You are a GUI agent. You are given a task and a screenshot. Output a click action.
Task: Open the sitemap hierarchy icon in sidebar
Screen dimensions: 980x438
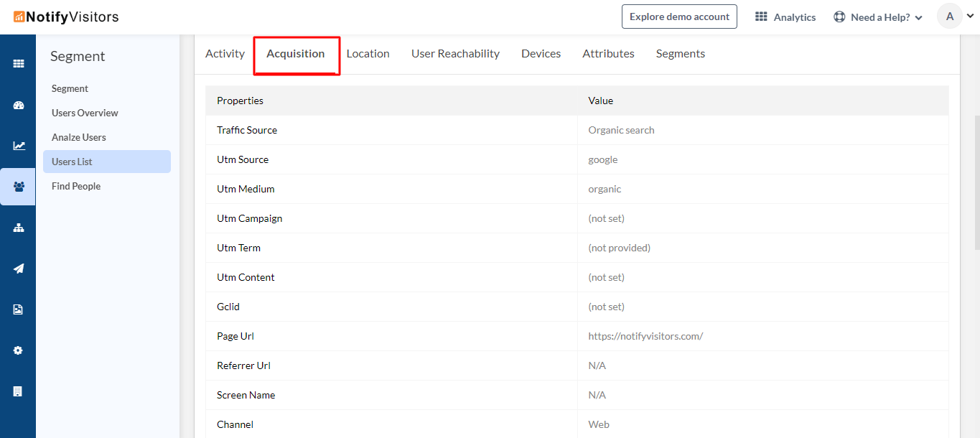[x=18, y=228]
